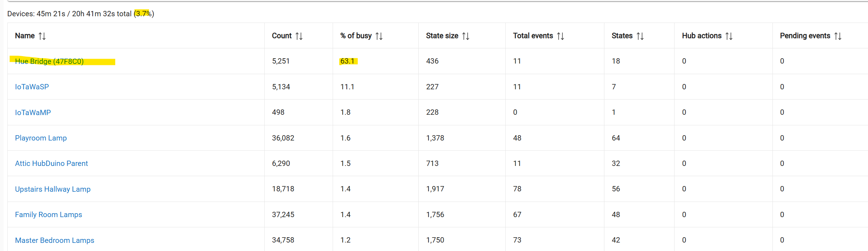The height and width of the screenshot is (251, 868).
Task: Click sort arrows beside Total events
Action: pyautogui.click(x=561, y=36)
